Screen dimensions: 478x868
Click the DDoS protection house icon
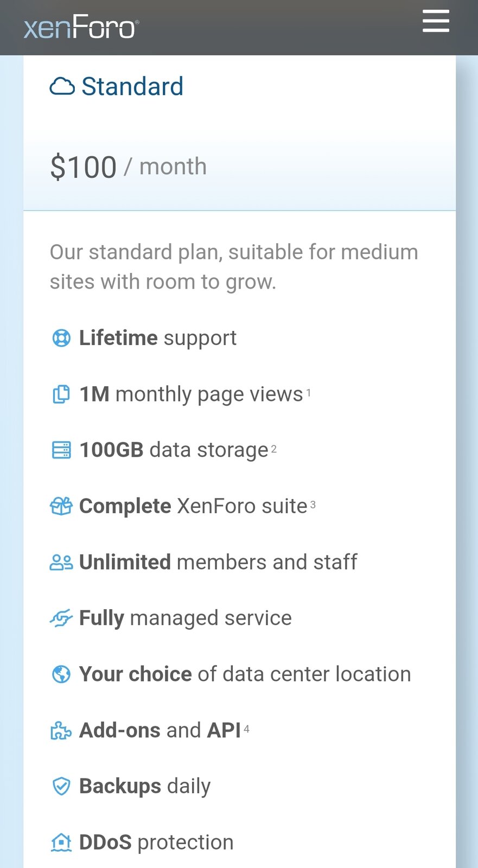pos(61,843)
